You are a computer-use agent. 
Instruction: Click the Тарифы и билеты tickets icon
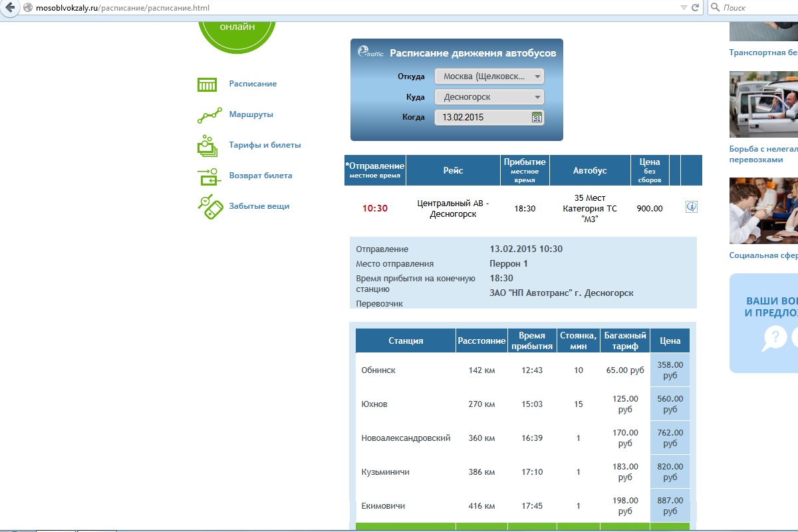click(x=207, y=146)
